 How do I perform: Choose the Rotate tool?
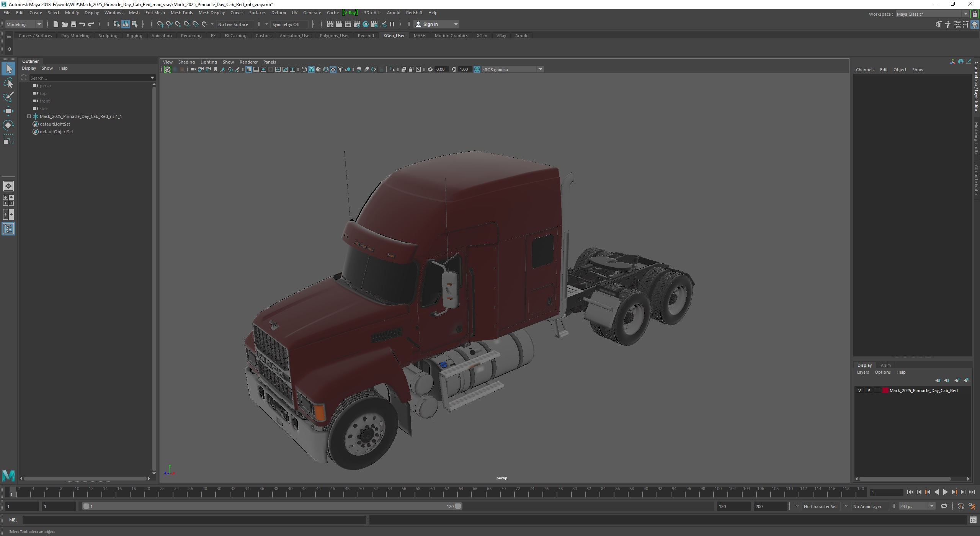click(x=8, y=125)
